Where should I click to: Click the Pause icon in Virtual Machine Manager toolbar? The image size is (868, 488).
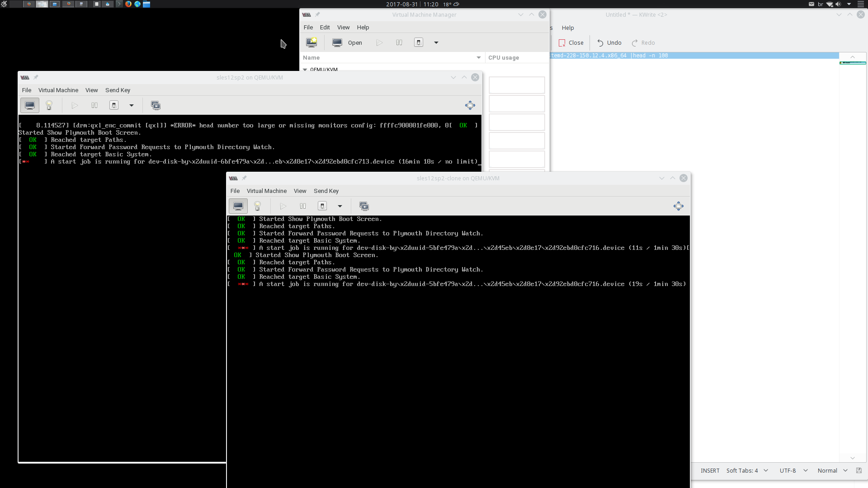399,42
